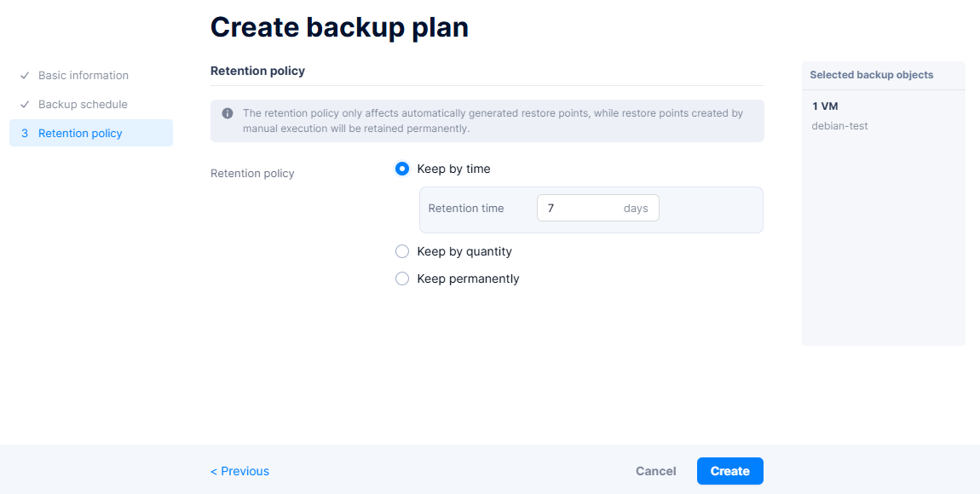The height and width of the screenshot is (494, 980).
Task: Choose the Keep by quantity option
Action: (x=402, y=251)
